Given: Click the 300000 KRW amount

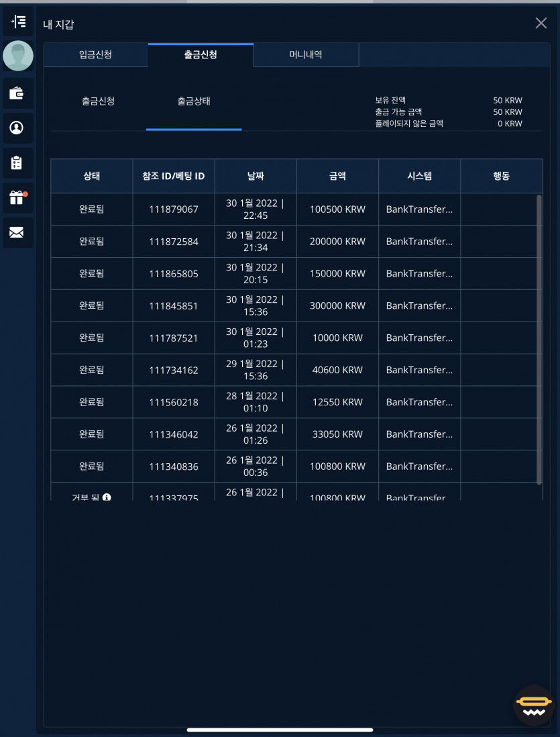Looking at the screenshot, I should [337, 306].
